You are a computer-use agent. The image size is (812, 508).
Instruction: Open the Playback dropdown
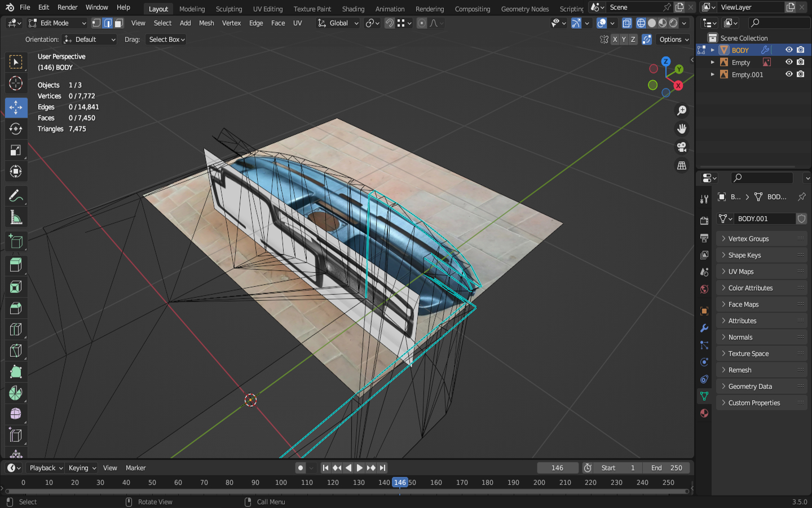[x=46, y=468]
